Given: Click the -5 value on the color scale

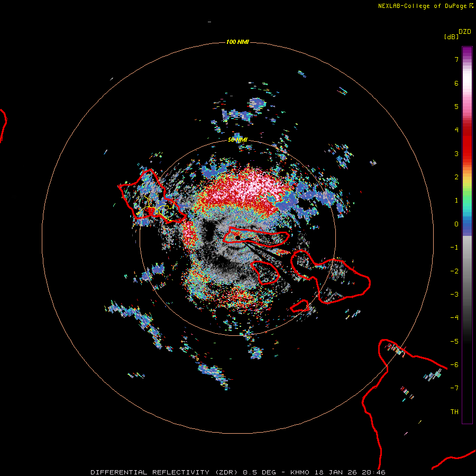Looking at the screenshot, I should pyautogui.click(x=454, y=342).
